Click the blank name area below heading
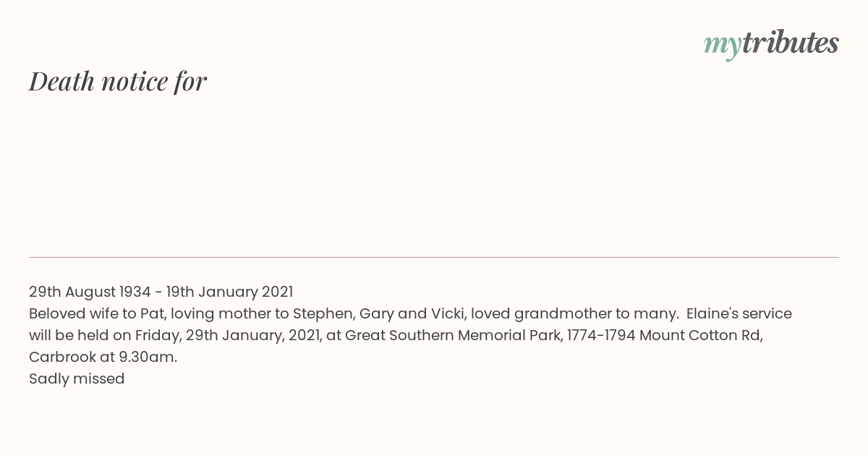This screenshot has width=868, height=456. (434, 177)
